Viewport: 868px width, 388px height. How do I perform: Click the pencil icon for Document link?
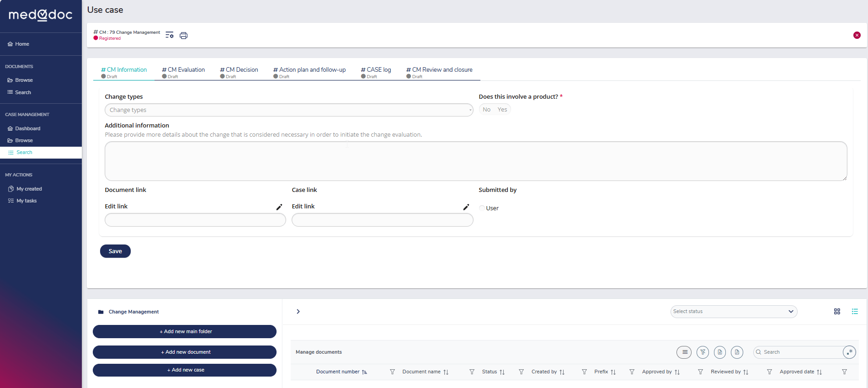pos(279,207)
